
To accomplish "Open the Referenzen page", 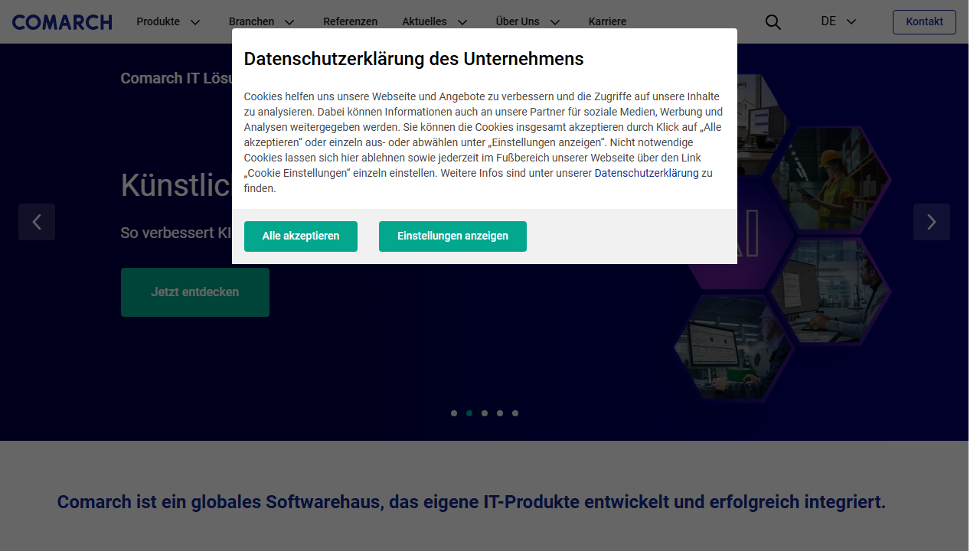I will click(351, 21).
